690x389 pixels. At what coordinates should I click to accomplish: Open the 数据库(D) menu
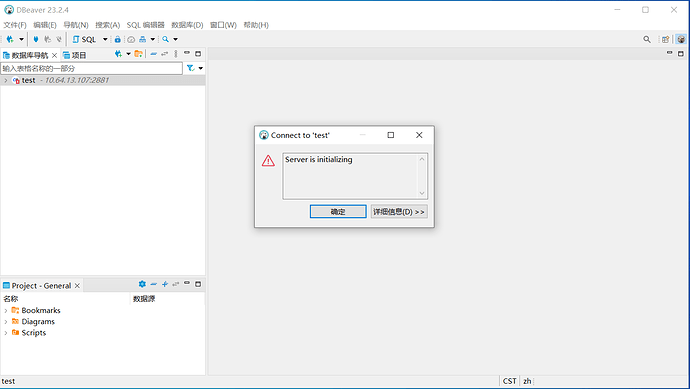(x=187, y=25)
